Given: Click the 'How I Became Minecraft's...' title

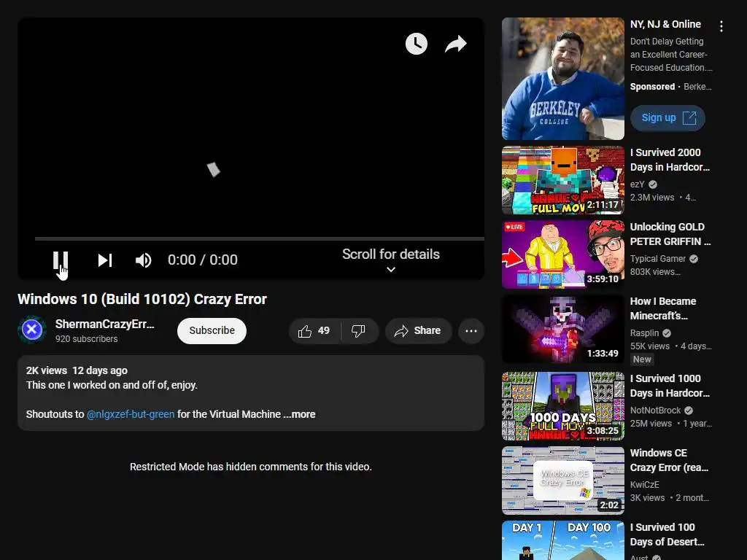Looking at the screenshot, I should coord(663,308).
